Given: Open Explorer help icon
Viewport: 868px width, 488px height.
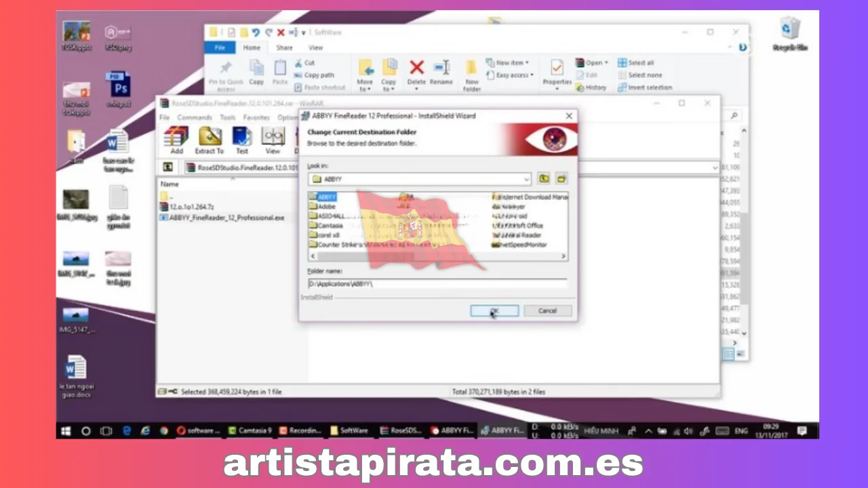Looking at the screenshot, I should click(x=743, y=47).
